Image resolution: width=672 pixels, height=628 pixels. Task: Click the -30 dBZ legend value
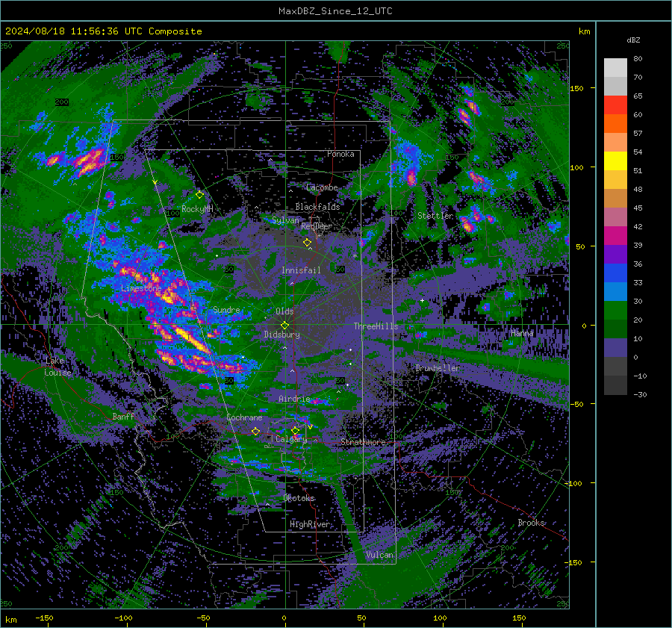[x=640, y=394]
